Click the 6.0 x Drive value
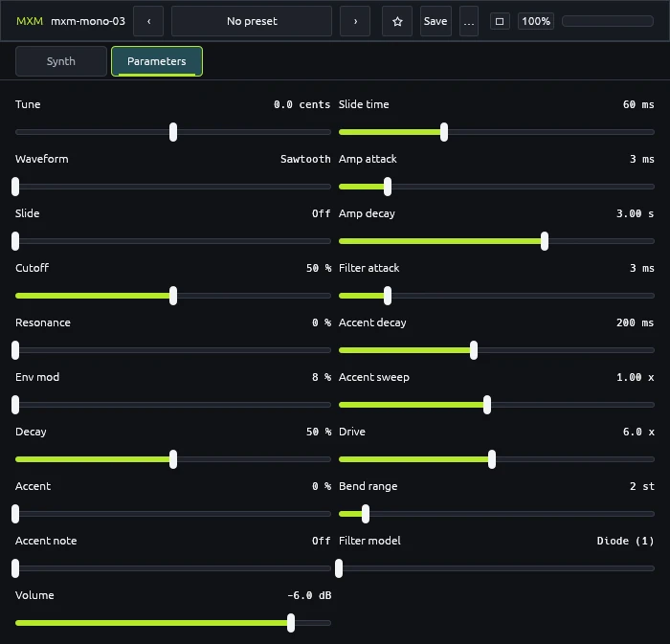This screenshot has width=670, height=644. [638, 433]
